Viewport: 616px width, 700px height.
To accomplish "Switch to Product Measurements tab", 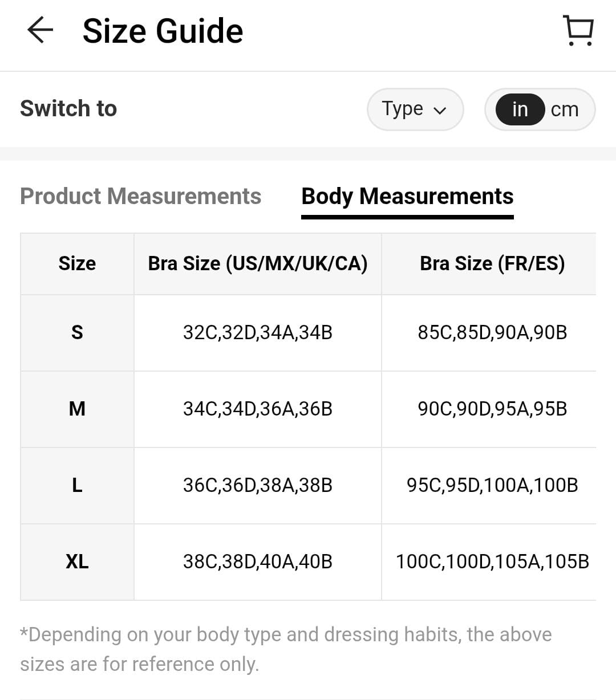I will pyautogui.click(x=140, y=196).
